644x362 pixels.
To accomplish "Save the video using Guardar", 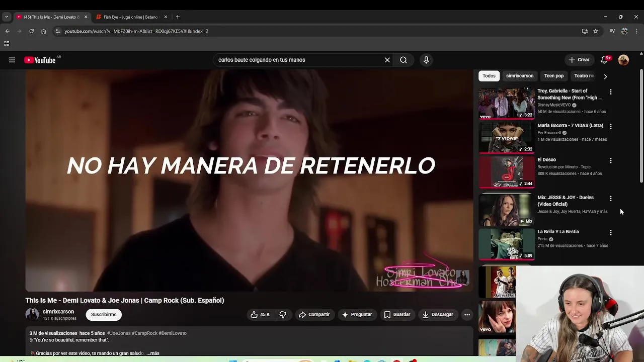I will tap(397, 315).
